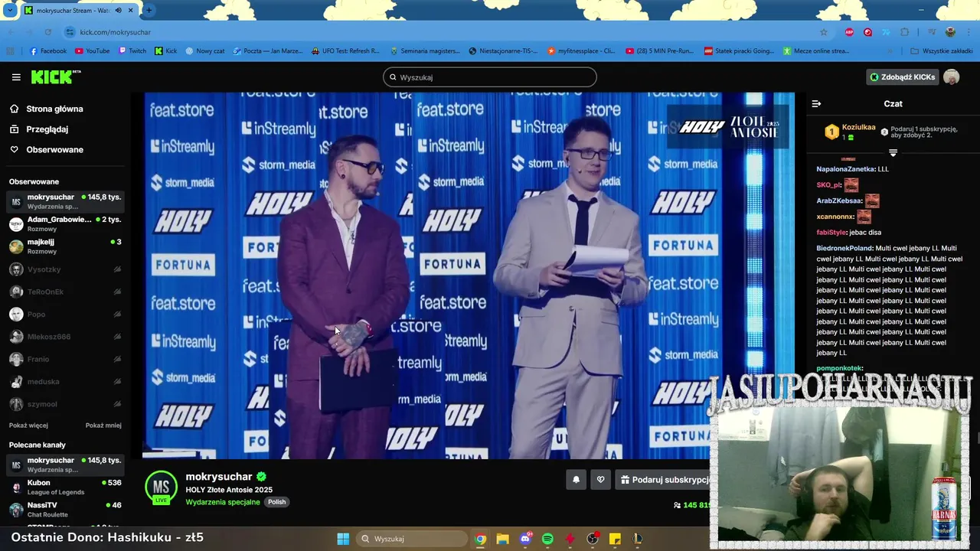980x551 pixels.
Task: Open recommended channel NassiTV
Action: 65,510
